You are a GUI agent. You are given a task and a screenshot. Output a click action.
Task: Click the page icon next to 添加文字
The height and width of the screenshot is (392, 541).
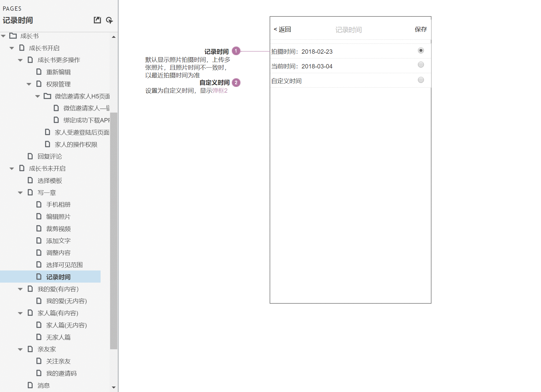(39, 240)
